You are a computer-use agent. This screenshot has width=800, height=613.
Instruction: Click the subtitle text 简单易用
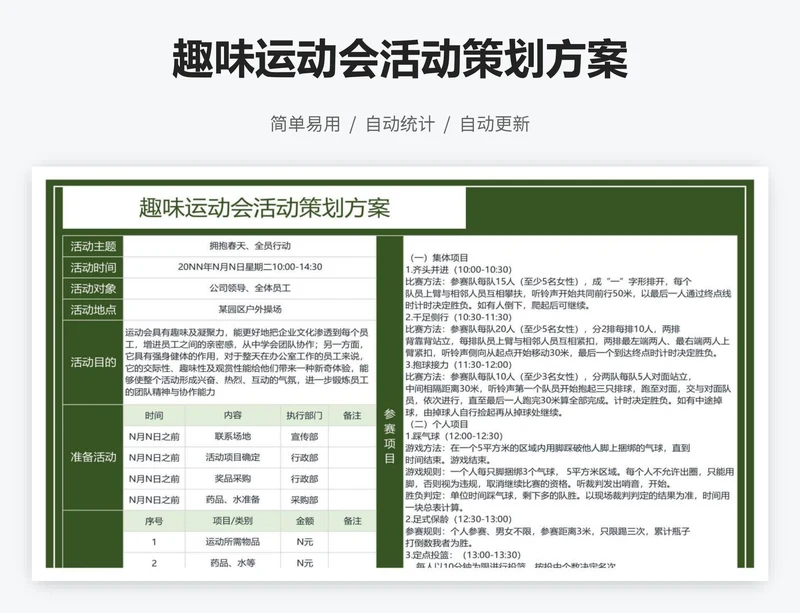(x=305, y=124)
